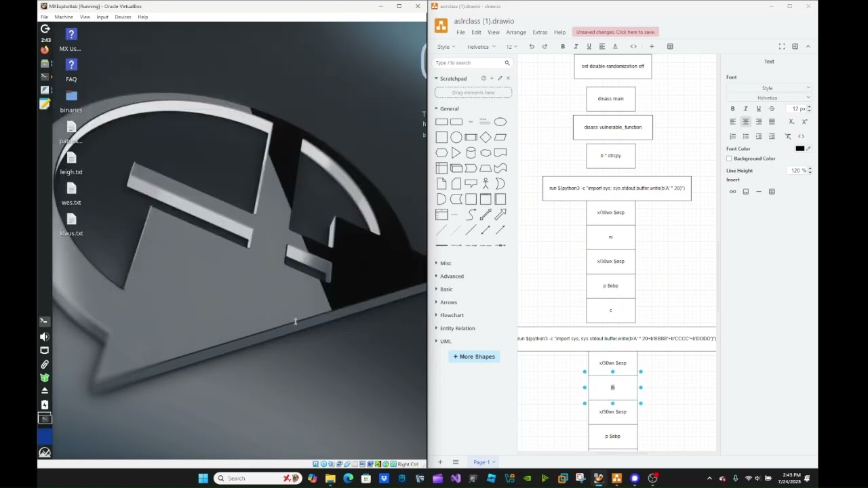Image resolution: width=868 pixels, height=488 pixels.
Task: Open the Helvetica dropdown in Text panel
Action: tap(769, 98)
